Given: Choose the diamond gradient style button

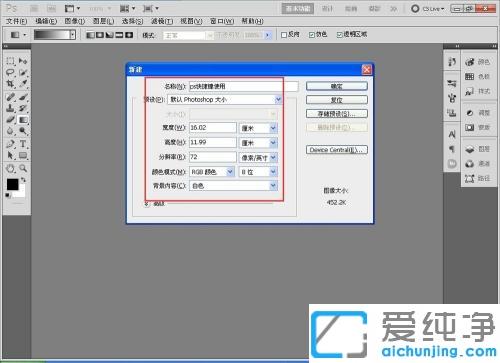Looking at the screenshot, I should pos(129,35).
